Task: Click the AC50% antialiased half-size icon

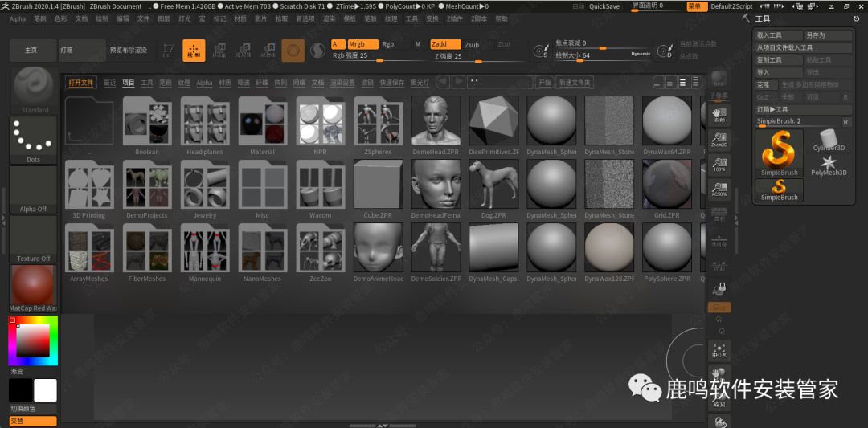Action: coord(719,190)
